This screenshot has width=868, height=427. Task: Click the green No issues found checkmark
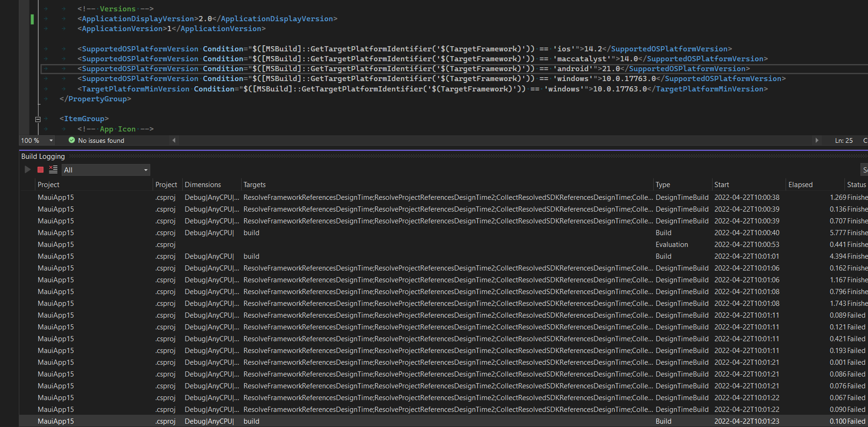[x=72, y=140]
